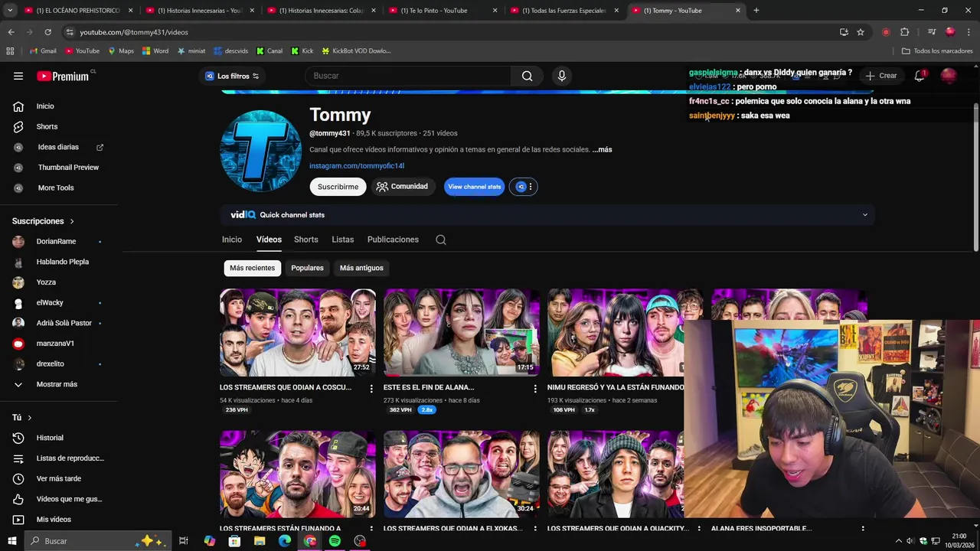Click the channel search magnifier icon

coord(441,240)
